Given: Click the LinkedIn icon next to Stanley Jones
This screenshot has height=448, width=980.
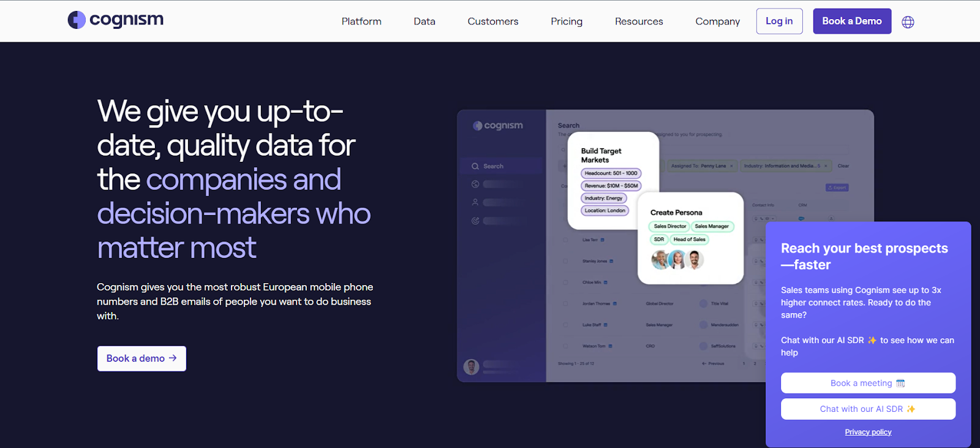Looking at the screenshot, I should point(611,261).
